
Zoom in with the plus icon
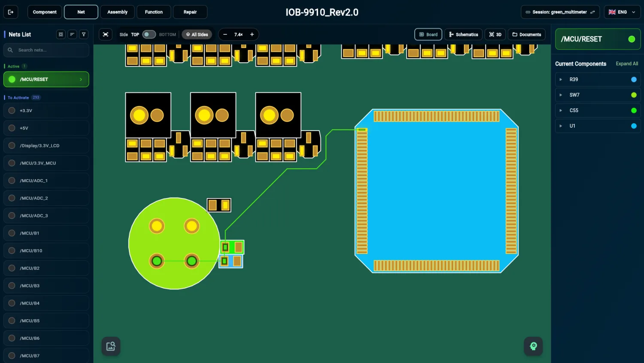click(x=252, y=34)
